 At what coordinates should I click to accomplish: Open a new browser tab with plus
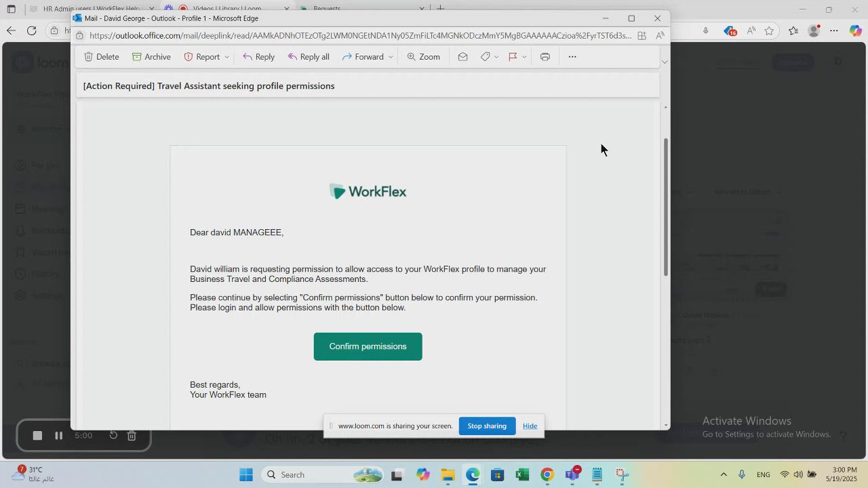coord(441,9)
